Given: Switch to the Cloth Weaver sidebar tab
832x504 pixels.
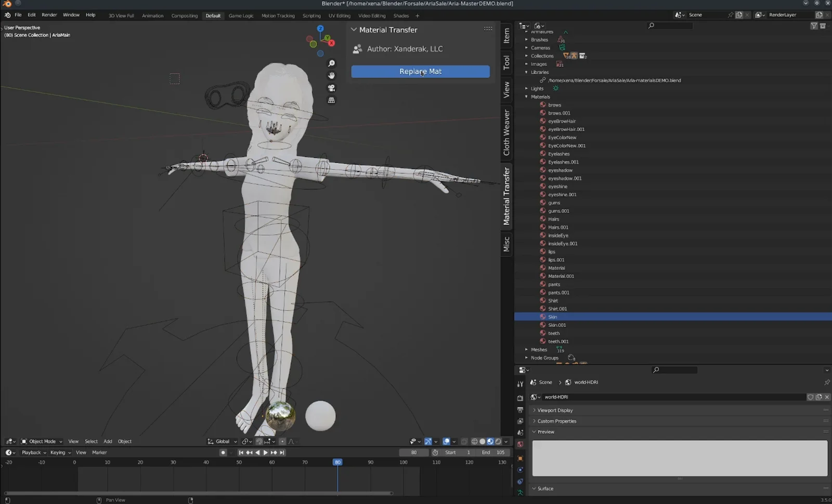Looking at the screenshot, I should (x=506, y=134).
